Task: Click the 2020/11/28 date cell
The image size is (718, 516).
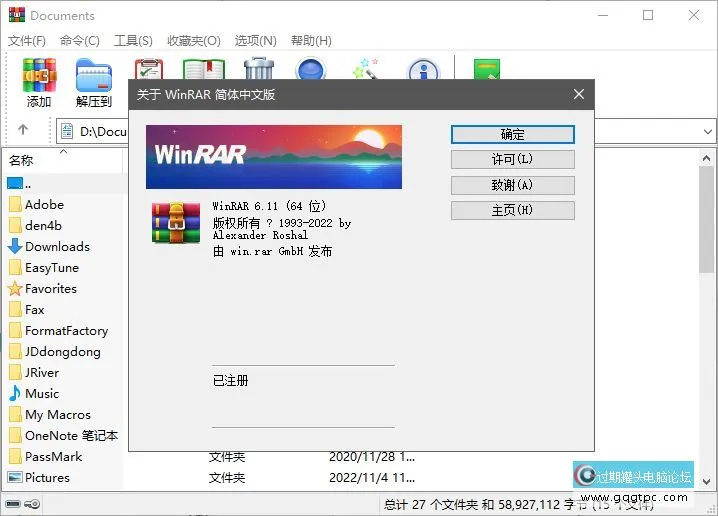Action: [372, 456]
